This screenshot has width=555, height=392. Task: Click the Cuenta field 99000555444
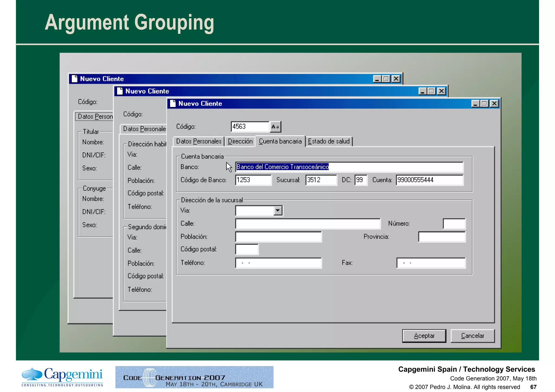430,180
